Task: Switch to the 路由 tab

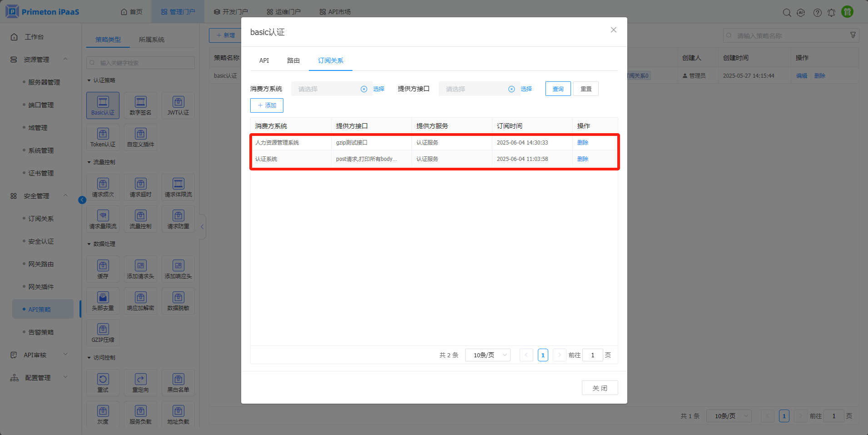Action: click(293, 60)
